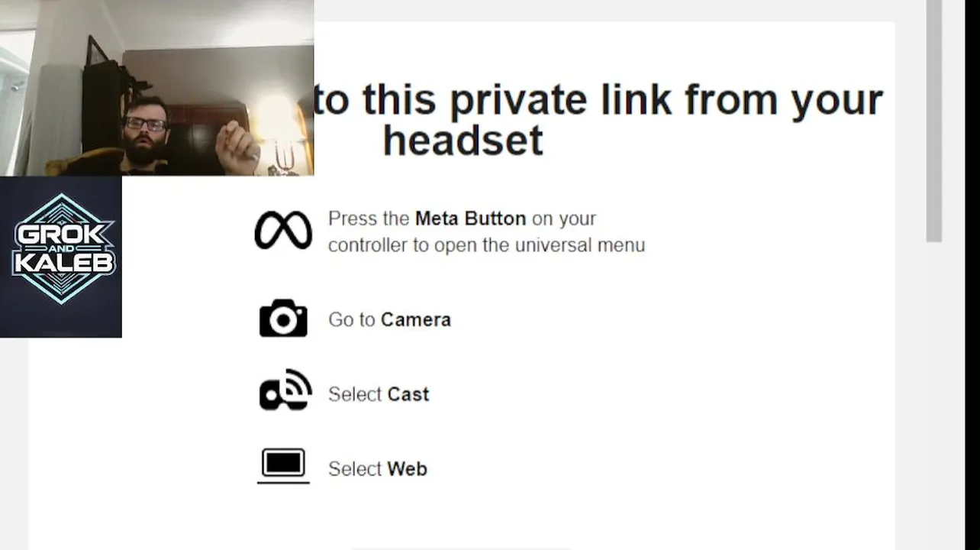Click the Meta infinity logo icon
Screen dimensions: 980x550
[283, 230]
